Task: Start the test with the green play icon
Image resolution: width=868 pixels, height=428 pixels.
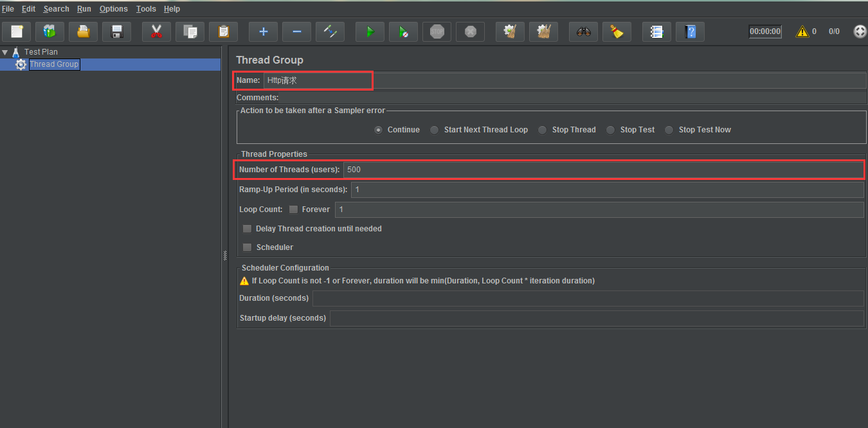Action: pos(370,31)
